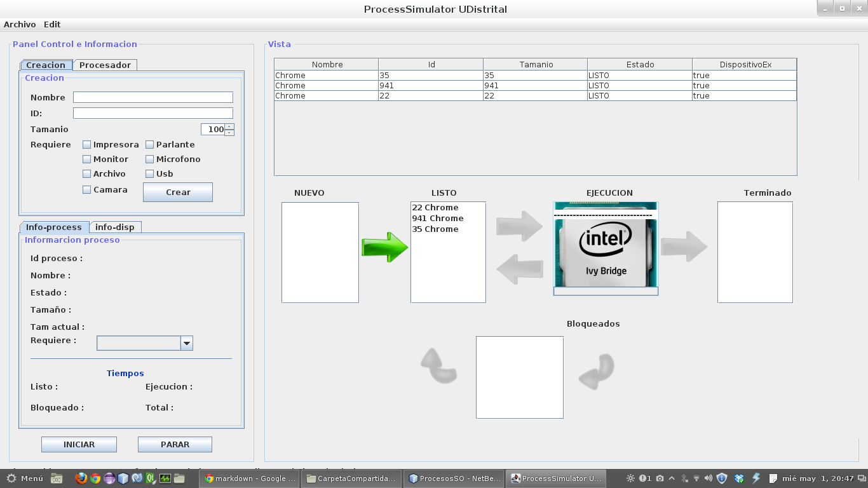Open Eclipse launcher in the taskbar
The height and width of the screenshot is (488, 868).
(109, 478)
